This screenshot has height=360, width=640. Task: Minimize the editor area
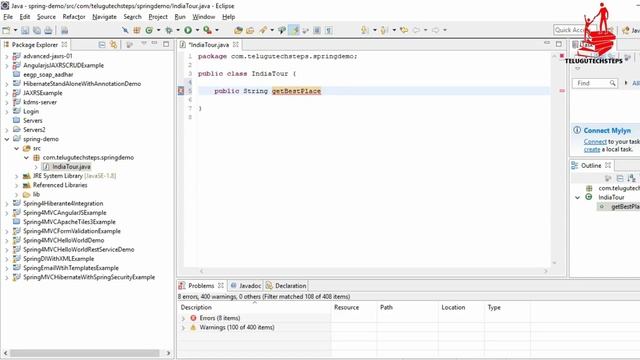point(547,43)
